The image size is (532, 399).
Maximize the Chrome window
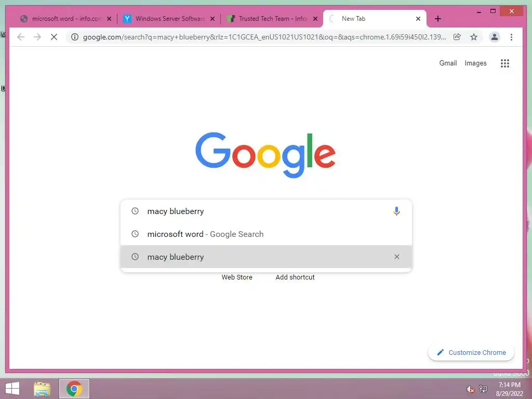[x=493, y=11]
